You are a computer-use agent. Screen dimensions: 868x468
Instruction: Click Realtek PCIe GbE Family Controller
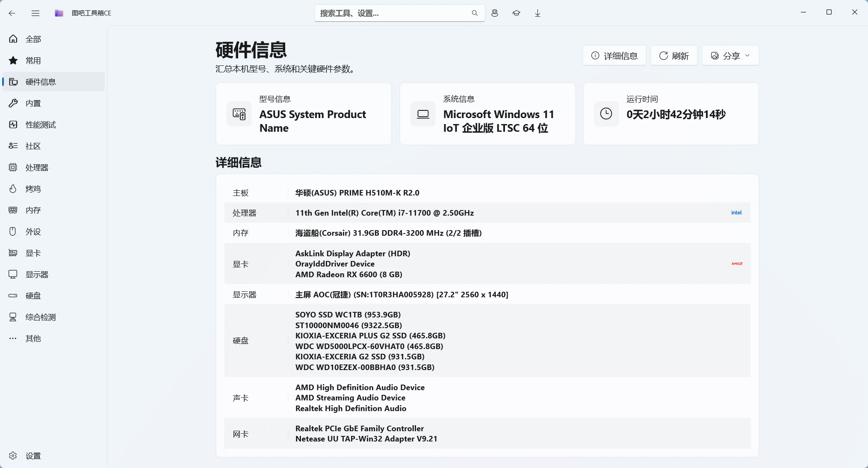point(360,429)
